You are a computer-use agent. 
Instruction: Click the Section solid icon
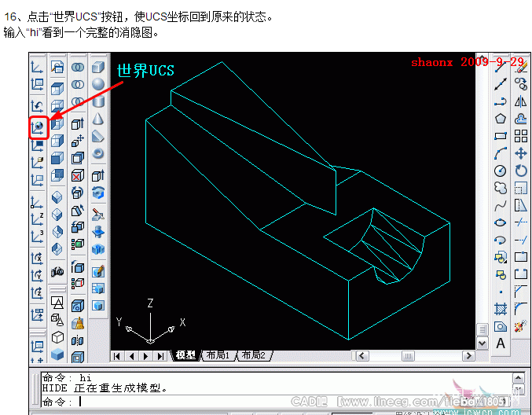point(98,232)
